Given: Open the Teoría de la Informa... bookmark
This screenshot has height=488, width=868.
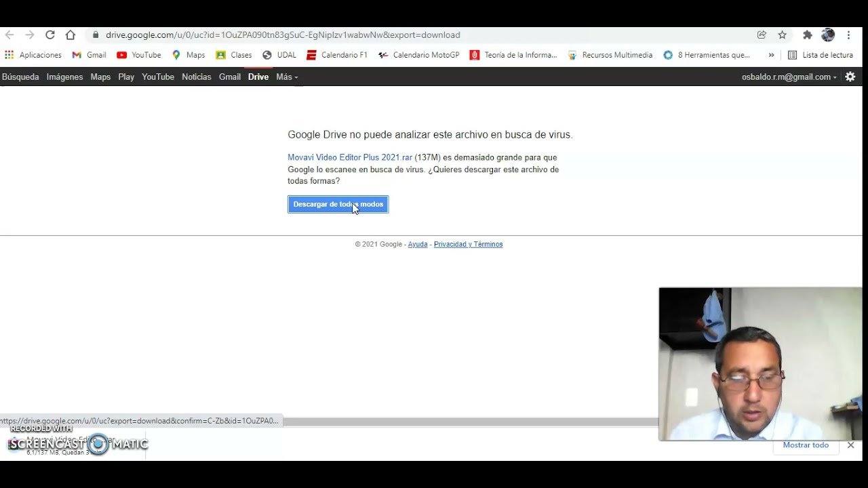Looking at the screenshot, I should click(x=514, y=55).
